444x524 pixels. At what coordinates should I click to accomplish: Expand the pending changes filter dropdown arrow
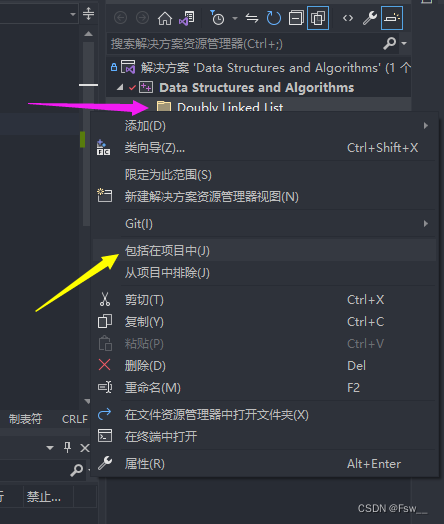click(x=235, y=18)
